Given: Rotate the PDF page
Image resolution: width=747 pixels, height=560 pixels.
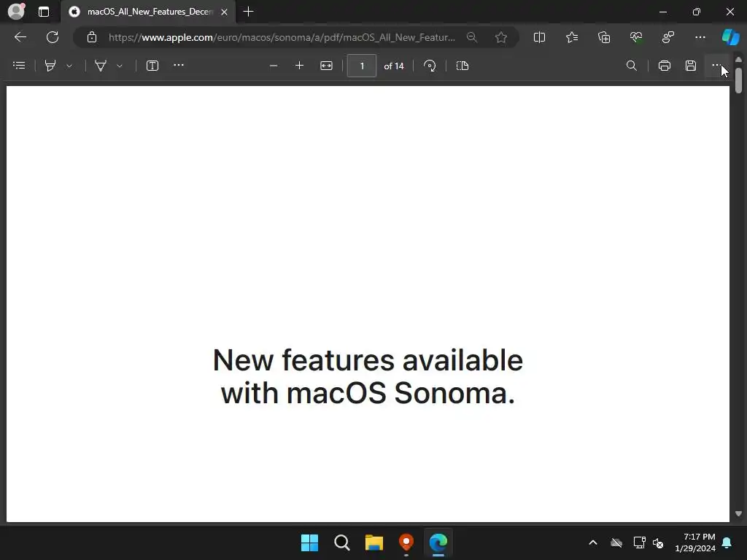Looking at the screenshot, I should [430, 66].
